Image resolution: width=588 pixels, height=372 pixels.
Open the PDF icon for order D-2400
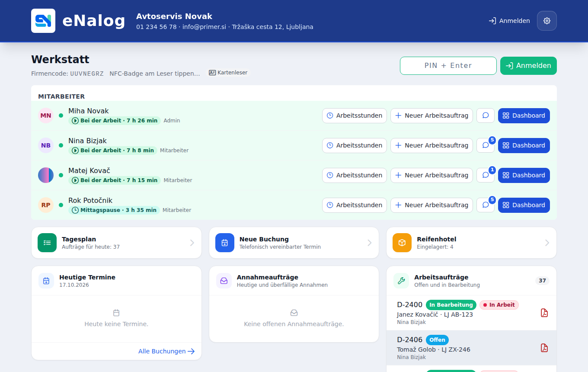point(544,313)
